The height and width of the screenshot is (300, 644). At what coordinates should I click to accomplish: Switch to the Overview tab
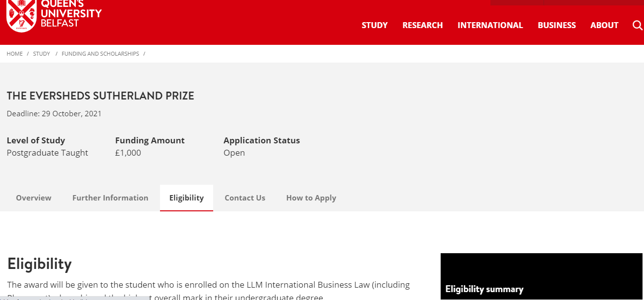coord(33,198)
